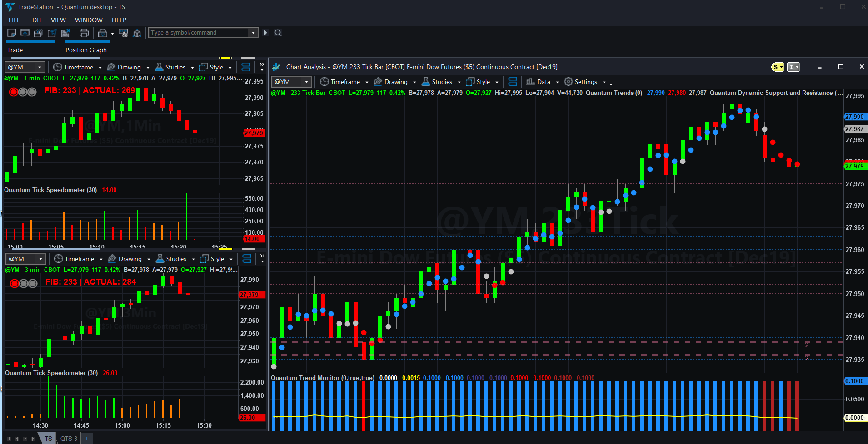The height and width of the screenshot is (444, 868).
Task: Add new desktop tab with plus
Action: tap(87, 439)
